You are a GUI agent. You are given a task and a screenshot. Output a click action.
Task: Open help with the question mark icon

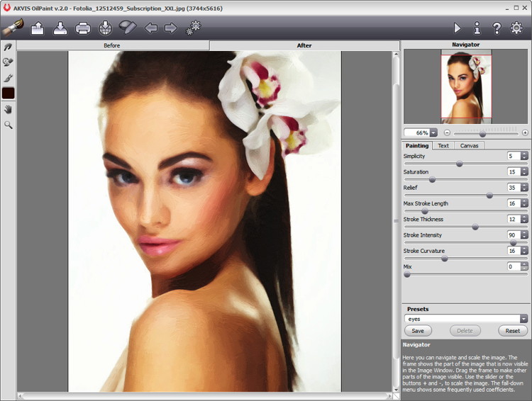497,28
